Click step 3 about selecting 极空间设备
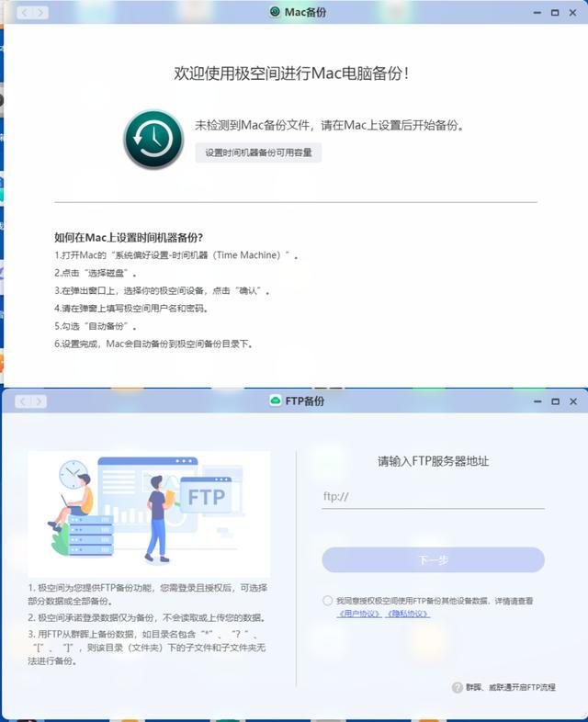 [162, 291]
